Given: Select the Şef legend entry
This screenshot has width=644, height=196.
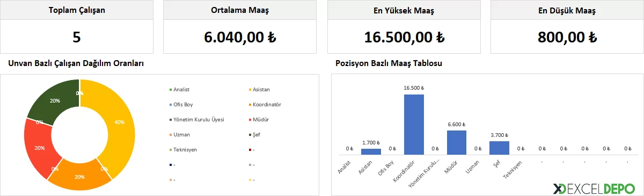Looking at the screenshot, I should click(x=255, y=134).
